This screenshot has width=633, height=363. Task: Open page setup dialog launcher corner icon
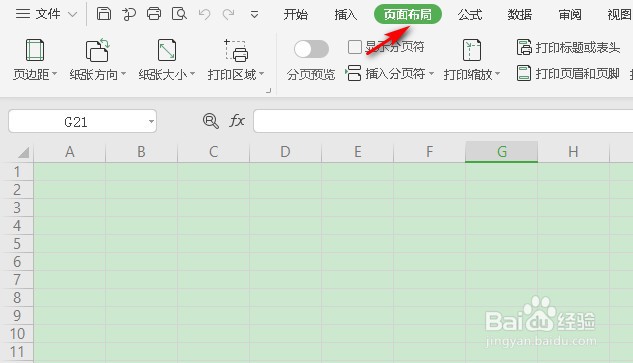268,91
